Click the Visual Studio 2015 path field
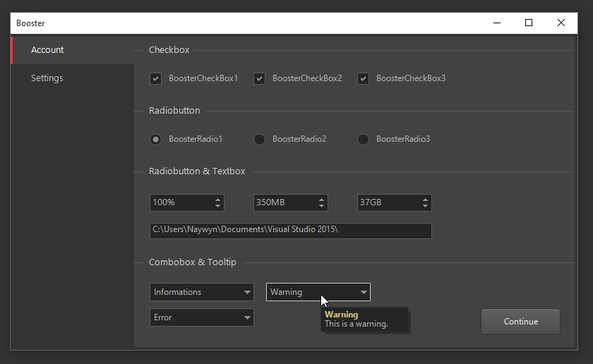 click(290, 231)
